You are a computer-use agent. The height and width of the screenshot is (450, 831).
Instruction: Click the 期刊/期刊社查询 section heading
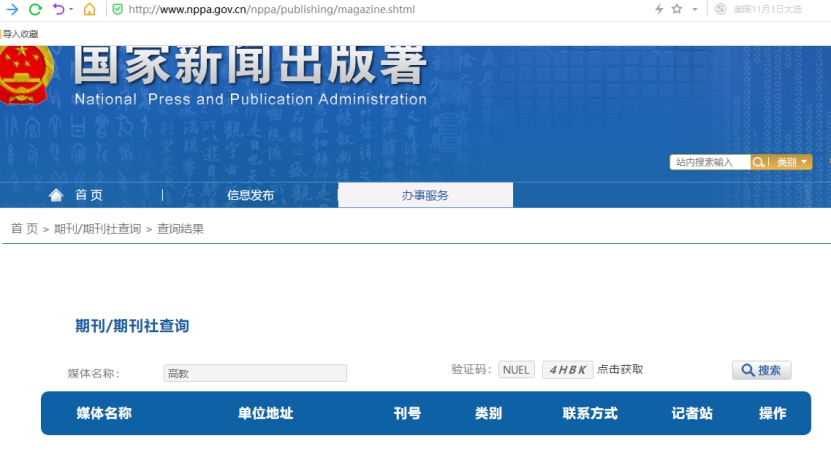[132, 326]
